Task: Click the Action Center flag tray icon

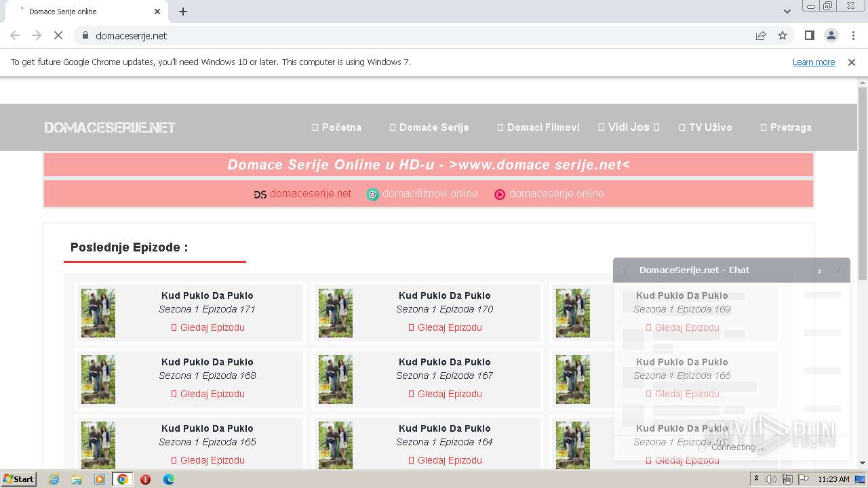Action: (804, 479)
